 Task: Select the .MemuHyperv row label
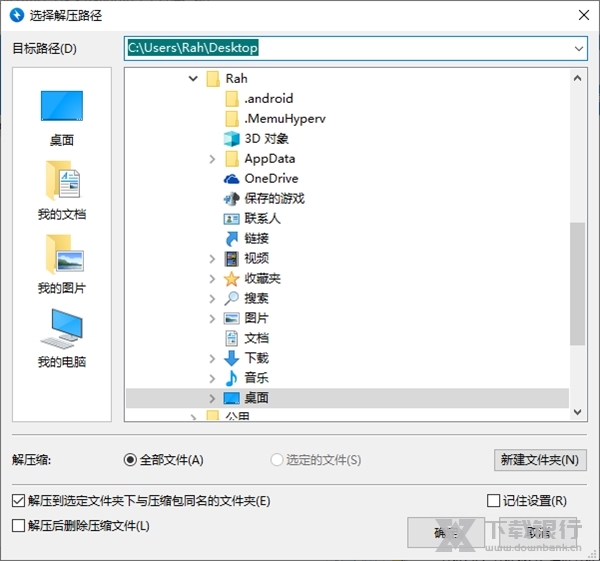[x=285, y=119]
